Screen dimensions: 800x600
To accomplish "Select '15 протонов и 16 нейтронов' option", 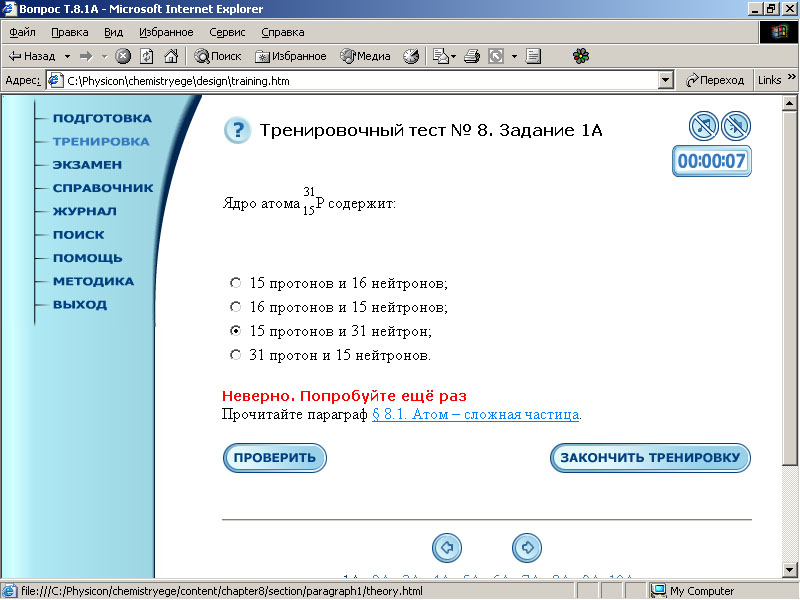I will click(235, 283).
